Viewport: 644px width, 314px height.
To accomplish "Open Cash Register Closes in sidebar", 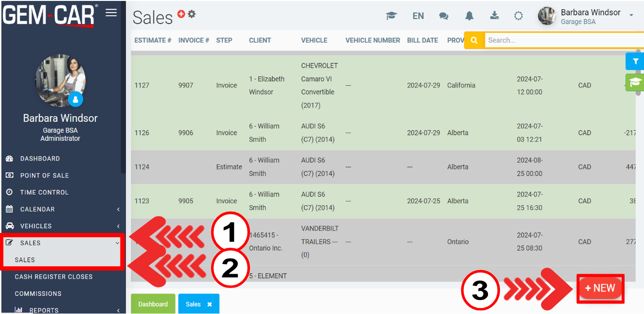I will (54, 277).
